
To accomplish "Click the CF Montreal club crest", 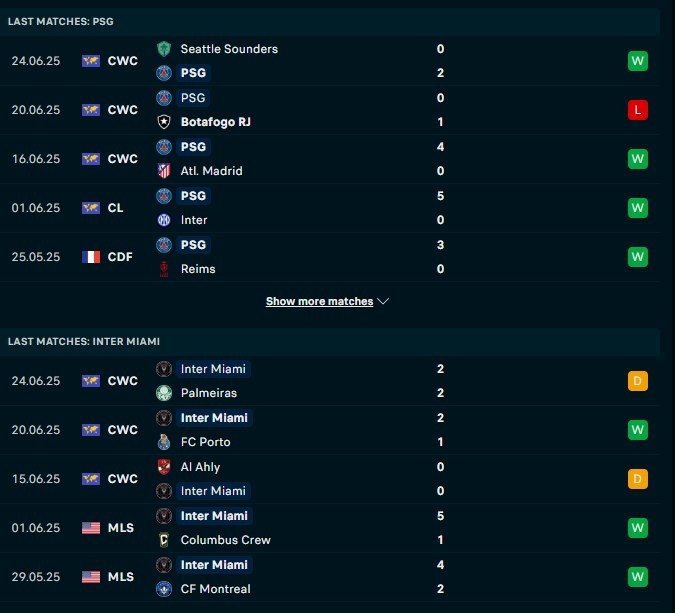I will (x=164, y=589).
